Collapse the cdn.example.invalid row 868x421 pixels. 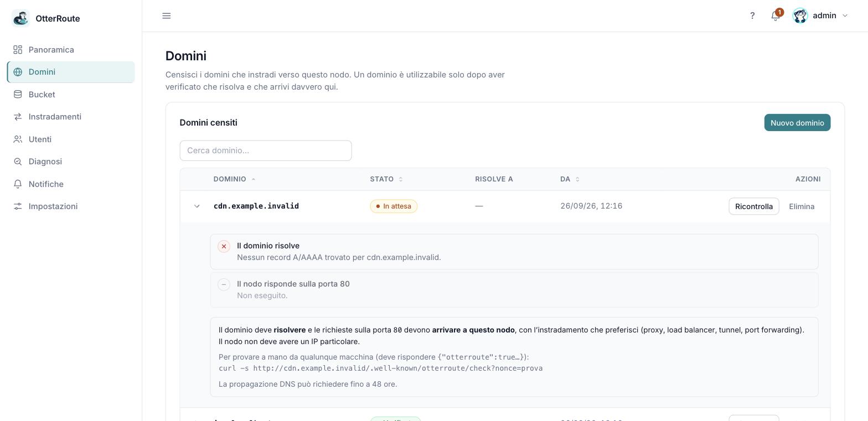(x=197, y=206)
